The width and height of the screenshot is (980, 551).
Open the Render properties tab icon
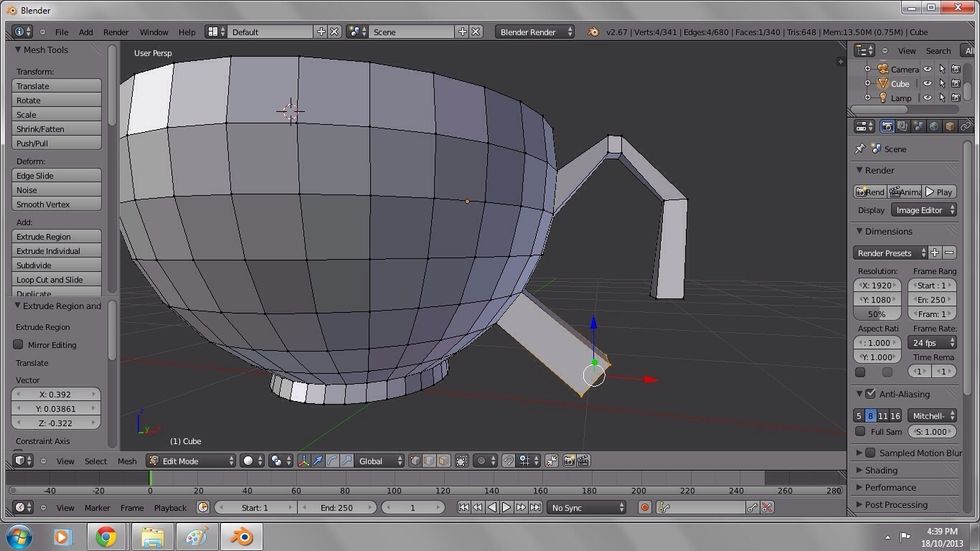887,127
